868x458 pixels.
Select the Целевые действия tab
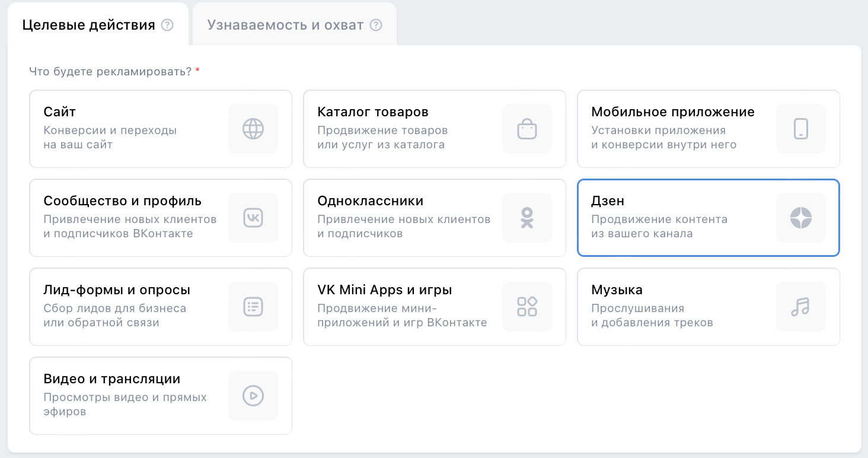click(x=88, y=25)
